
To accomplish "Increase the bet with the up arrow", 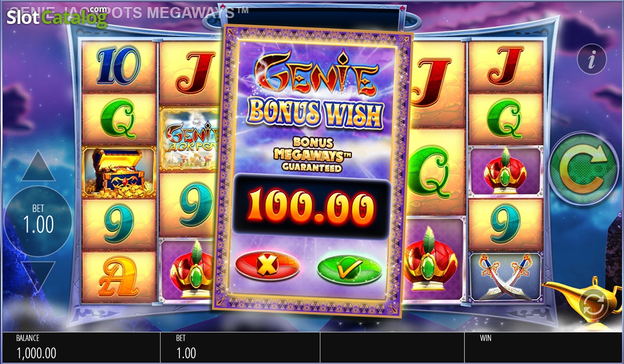I will coord(38,166).
